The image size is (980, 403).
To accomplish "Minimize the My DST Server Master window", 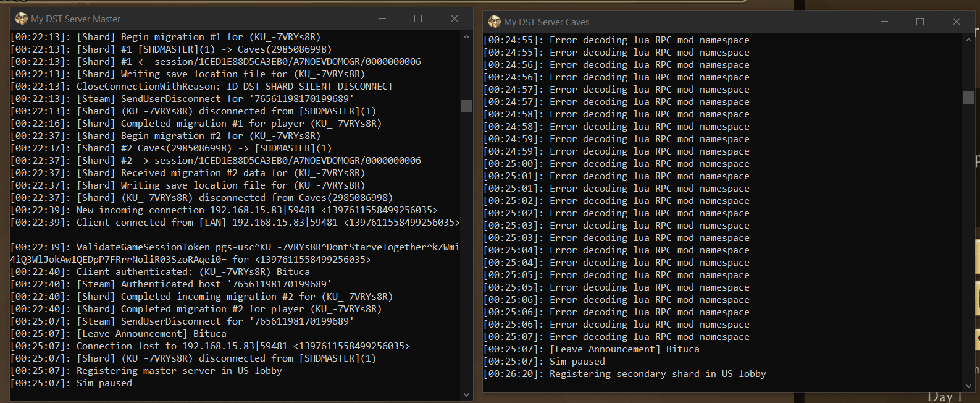I will pos(382,19).
